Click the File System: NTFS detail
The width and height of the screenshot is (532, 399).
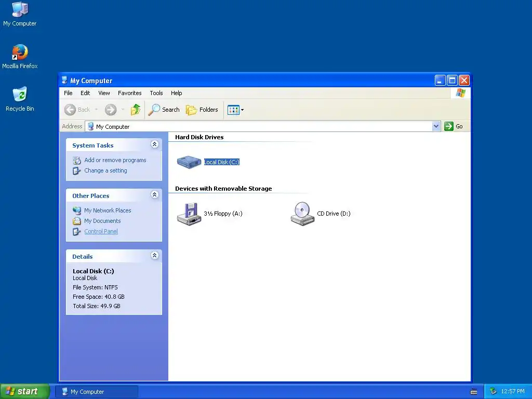coord(95,287)
